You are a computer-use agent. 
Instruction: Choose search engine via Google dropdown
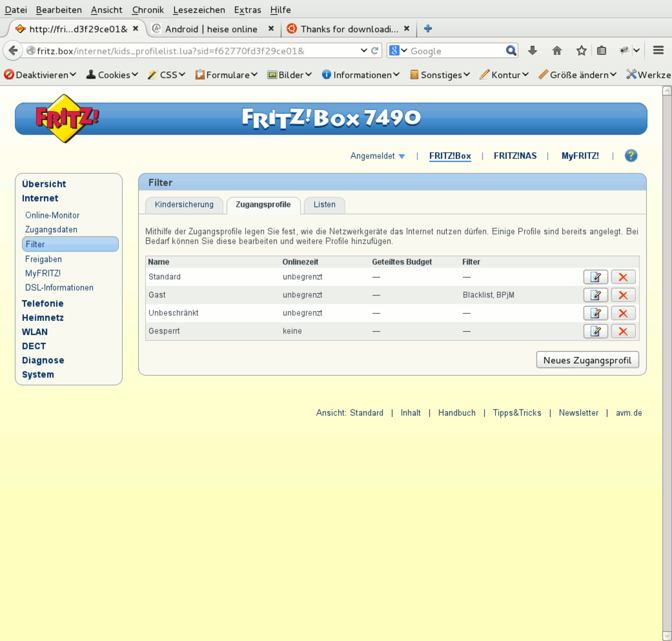pyautogui.click(x=398, y=50)
